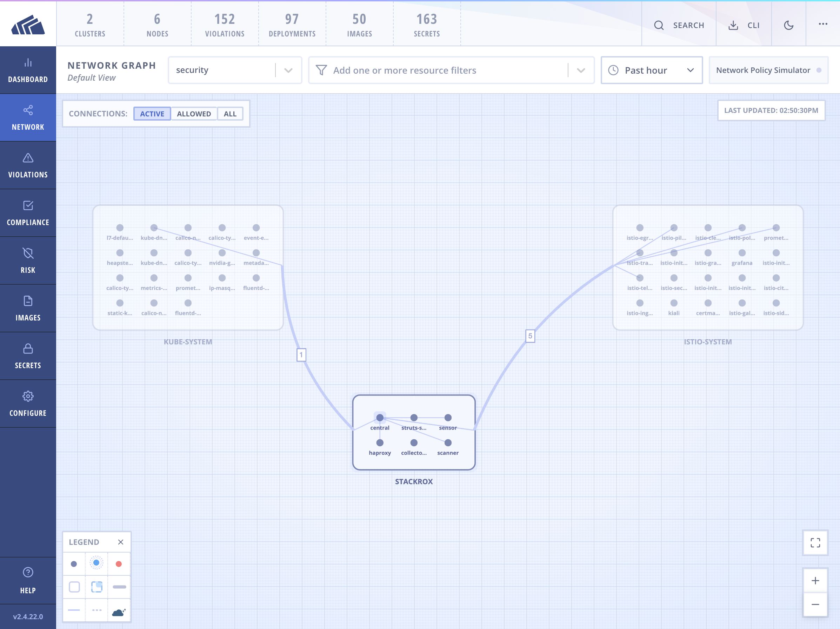The height and width of the screenshot is (629, 840).
Task: Click the KUBE-SYSTEM namespace label
Action: [x=188, y=342]
